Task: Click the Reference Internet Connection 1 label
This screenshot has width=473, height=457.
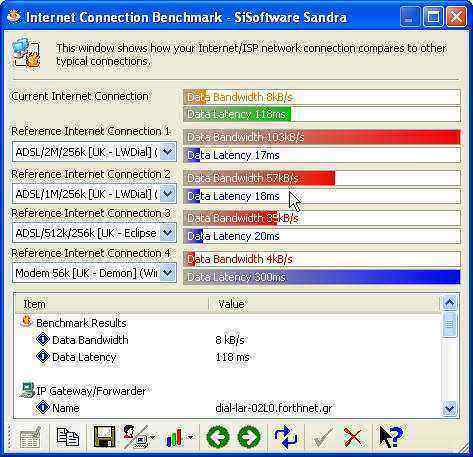Action: pos(91,131)
